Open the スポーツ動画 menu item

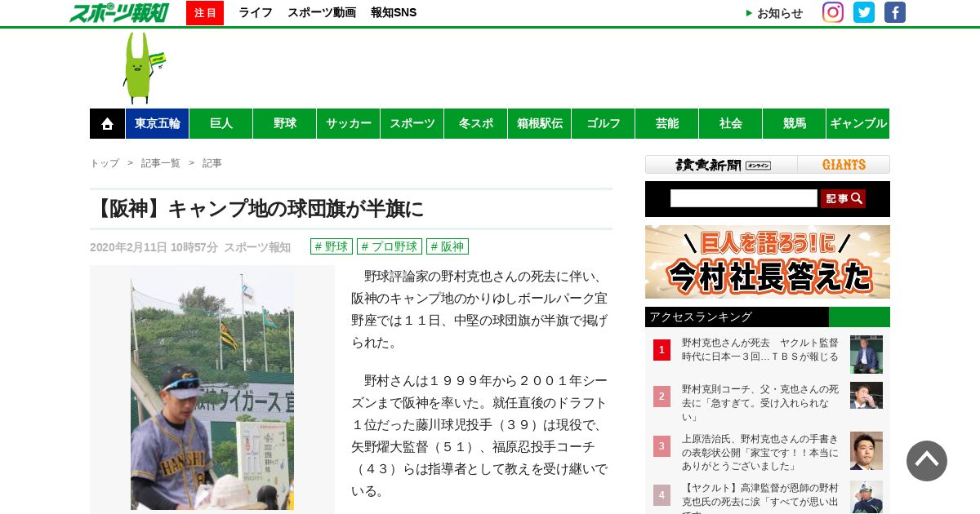click(x=322, y=13)
